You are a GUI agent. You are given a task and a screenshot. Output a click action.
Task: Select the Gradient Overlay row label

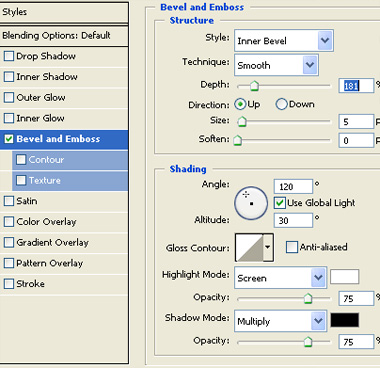53,242
